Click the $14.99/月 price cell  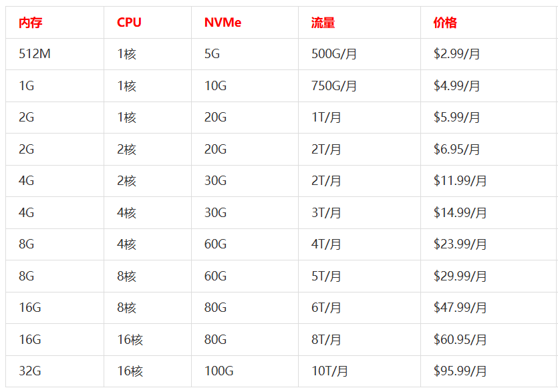pyautogui.click(x=460, y=213)
